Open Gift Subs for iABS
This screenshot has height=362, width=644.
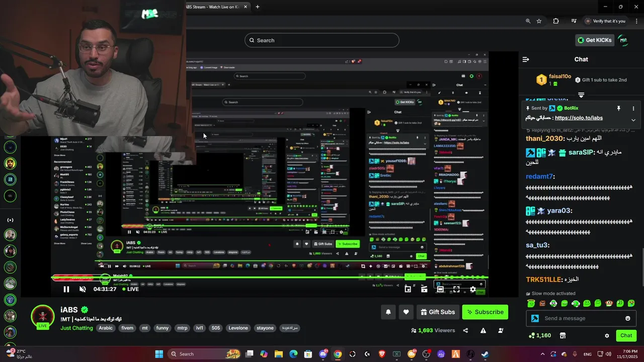pos(438,312)
